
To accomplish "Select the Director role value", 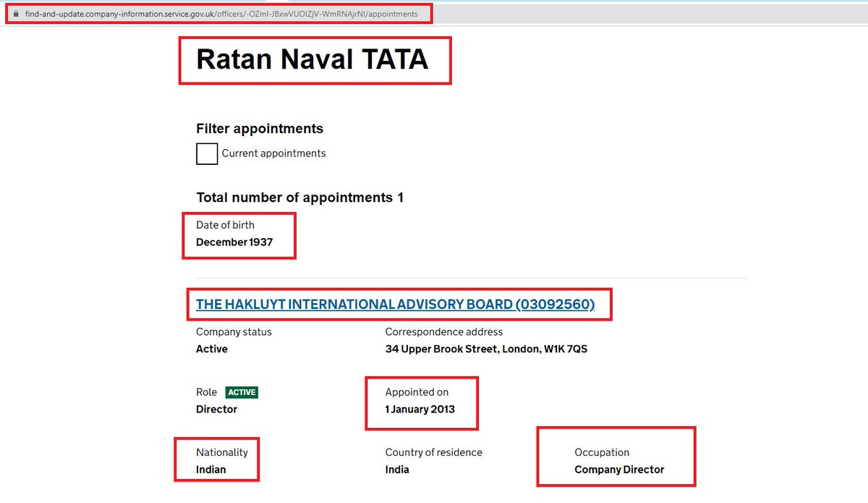I will click(216, 410).
